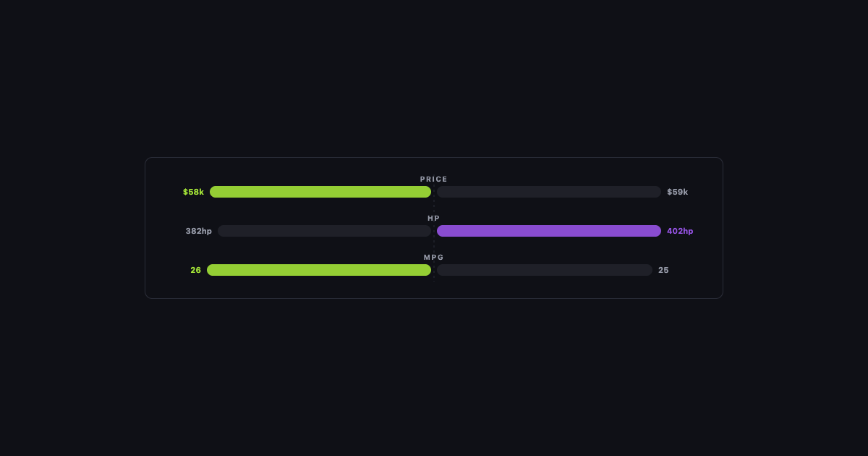This screenshot has height=456, width=868.
Task: Click the gray MPG bar on the right
Action: (x=545, y=270)
